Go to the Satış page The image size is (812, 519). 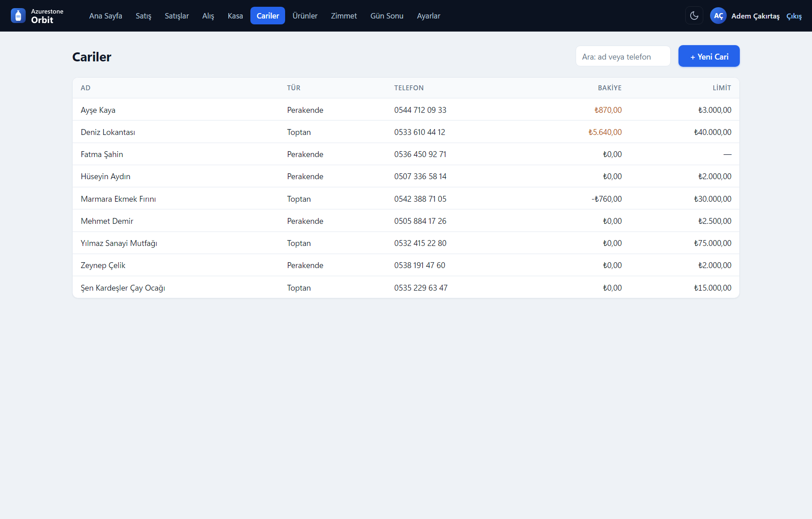point(143,16)
